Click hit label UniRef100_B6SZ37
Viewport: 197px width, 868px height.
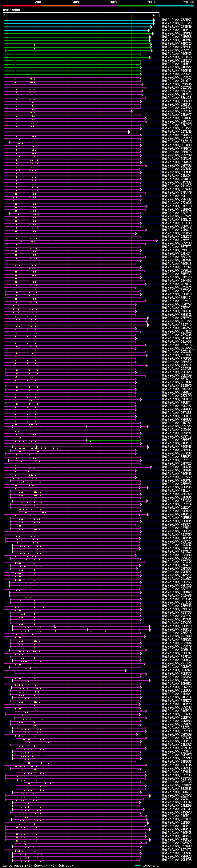pyautogui.click(x=177, y=91)
